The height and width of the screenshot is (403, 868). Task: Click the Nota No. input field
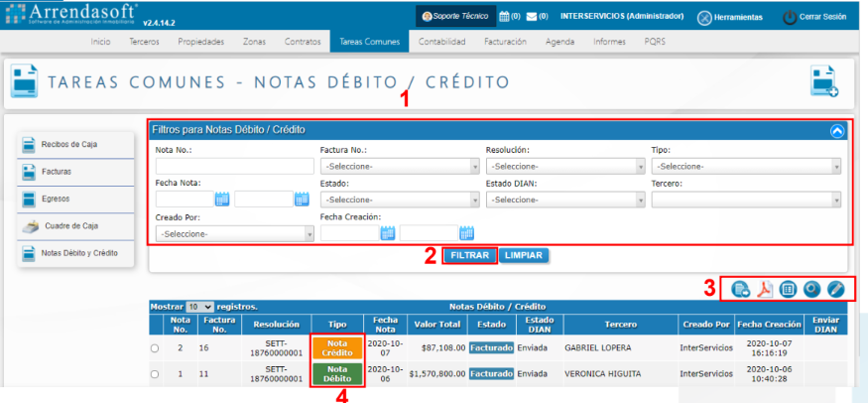233,166
